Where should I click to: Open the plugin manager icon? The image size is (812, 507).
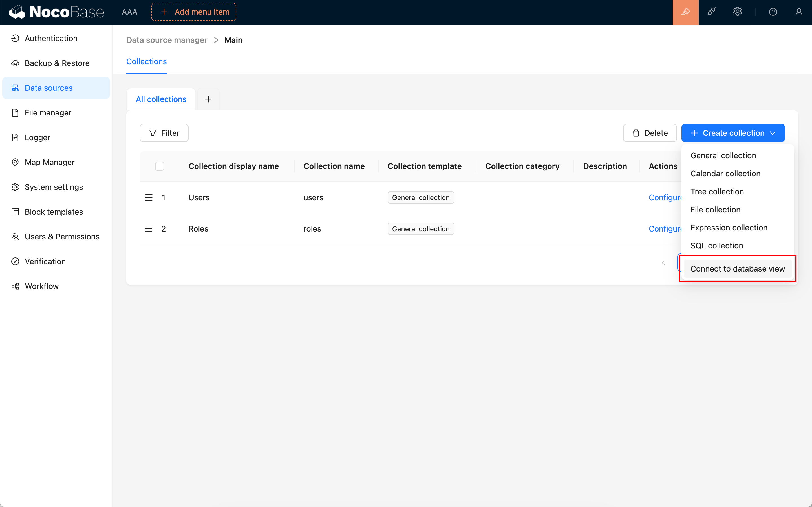[x=711, y=12]
